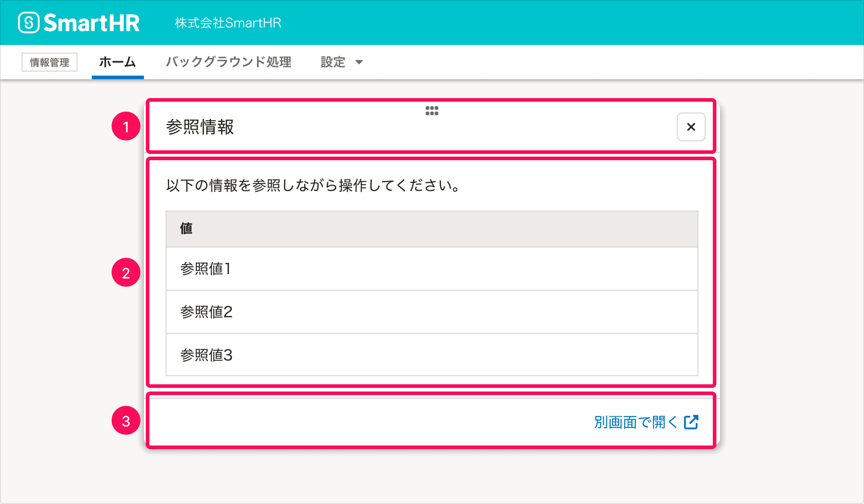This screenshot has height=504, width=864.
Task: Select the circled number 1 marker
Action: pyautogui.click(x=126, y=127)
